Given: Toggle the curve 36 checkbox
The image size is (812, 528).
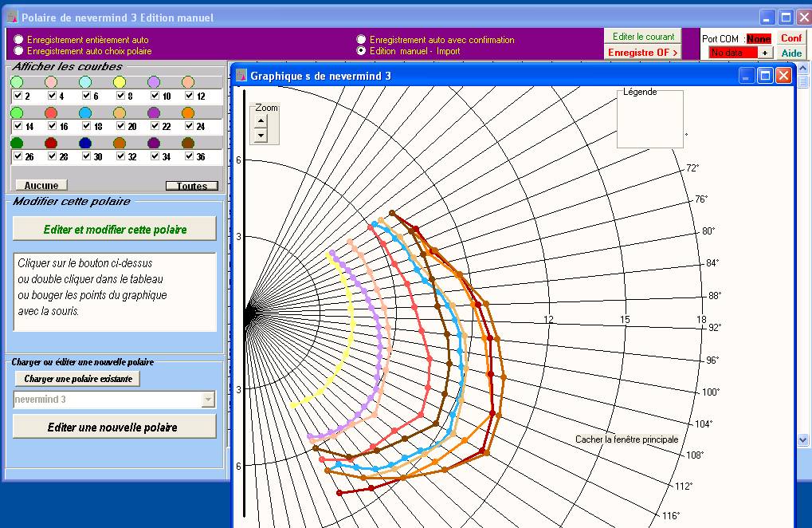Looking at the screenshot, I should click(x=189, y=156).
